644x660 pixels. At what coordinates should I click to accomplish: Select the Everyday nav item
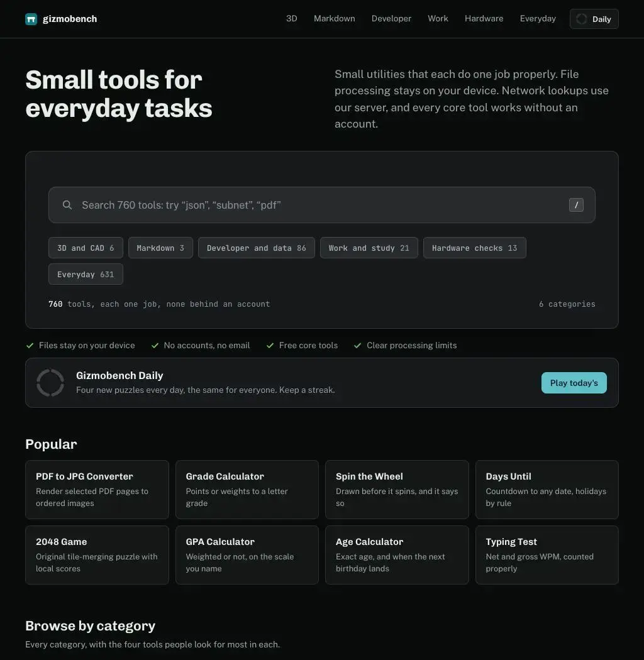point(538,18)
